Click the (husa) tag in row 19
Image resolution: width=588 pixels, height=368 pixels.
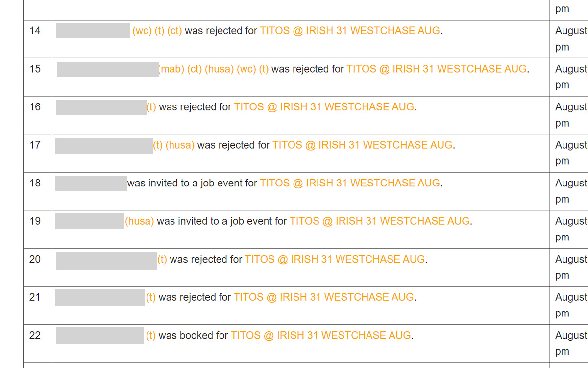[140, 221]
